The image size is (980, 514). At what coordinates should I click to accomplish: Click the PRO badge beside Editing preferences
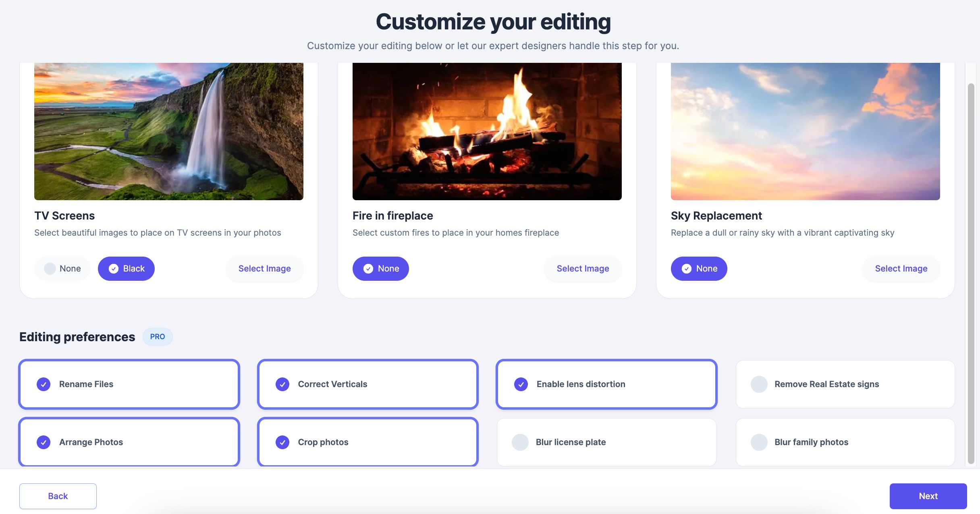(x=158, y=337)
